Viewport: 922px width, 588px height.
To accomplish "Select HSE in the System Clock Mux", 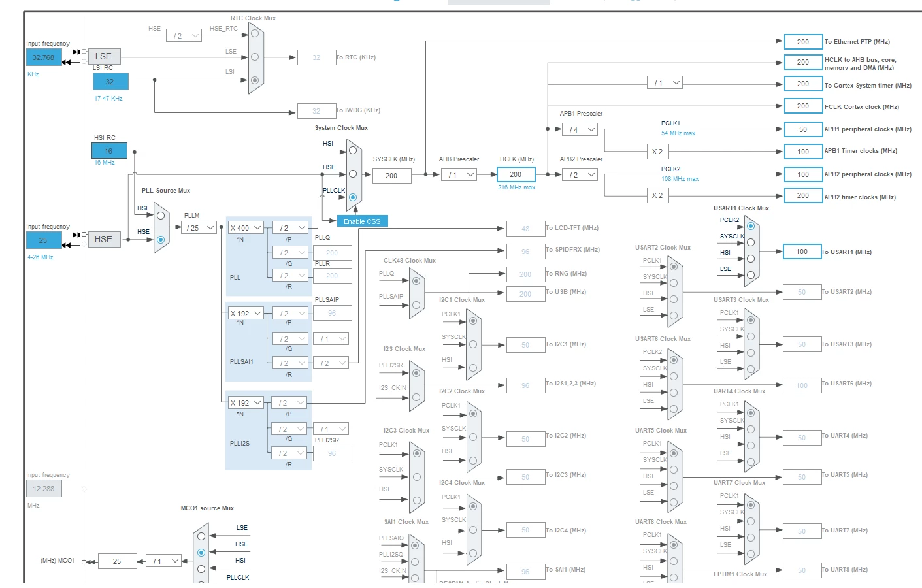I will 353,174.
